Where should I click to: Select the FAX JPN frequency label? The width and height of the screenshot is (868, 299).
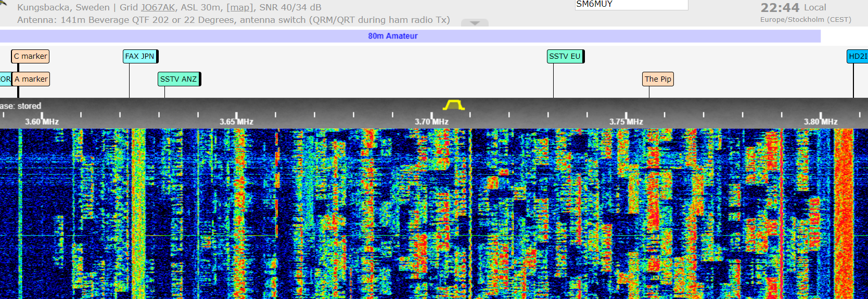click(x=140, y=56)
